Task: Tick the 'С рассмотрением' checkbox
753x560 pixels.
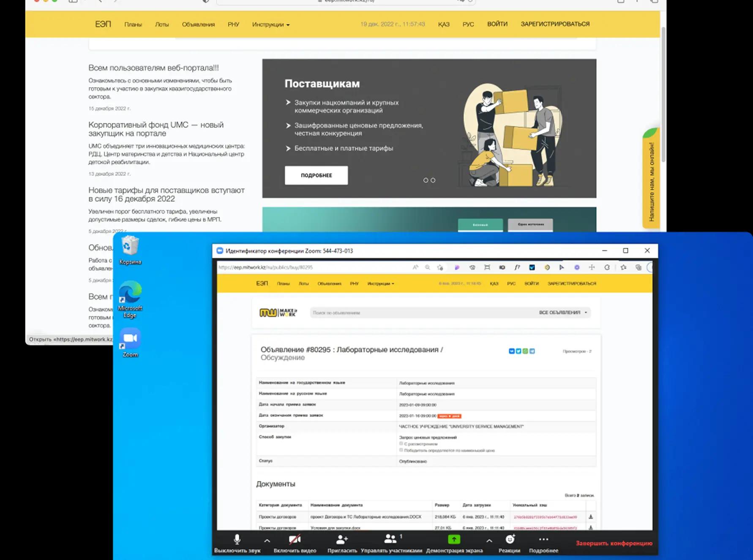Action: (x=401, y=444)
